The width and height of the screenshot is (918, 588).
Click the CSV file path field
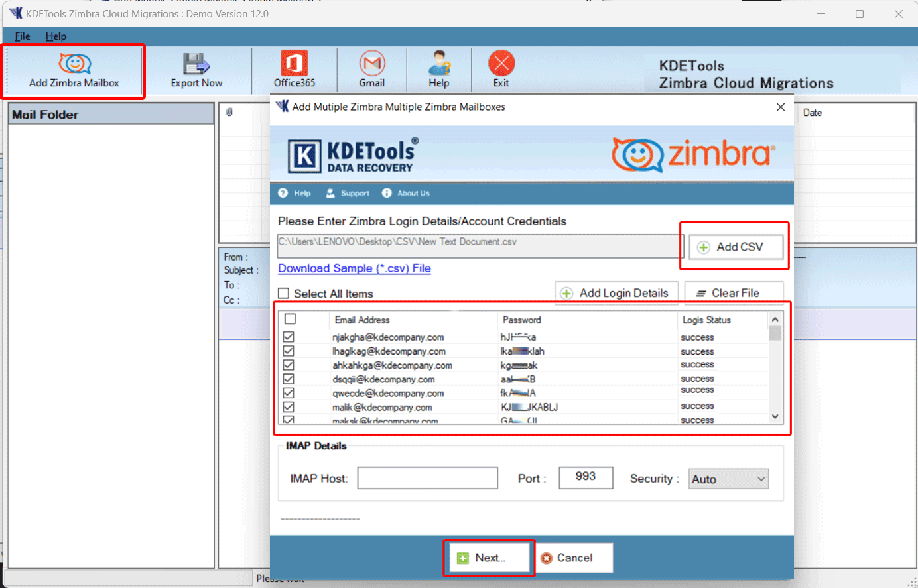[x=480, y=246]
